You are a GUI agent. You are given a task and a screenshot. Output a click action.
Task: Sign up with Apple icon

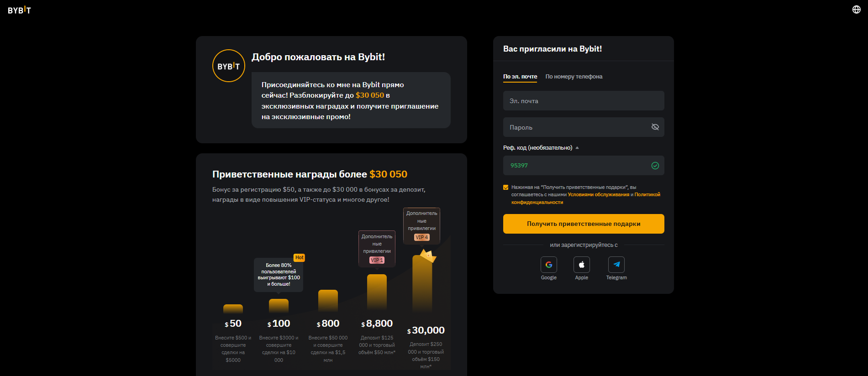pyautogui.click(x=581, y=265)
